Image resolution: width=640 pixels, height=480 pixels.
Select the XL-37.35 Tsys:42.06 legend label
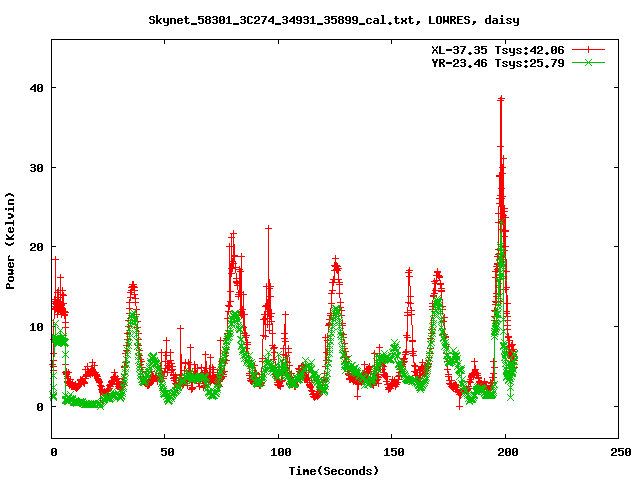point(497,49)
